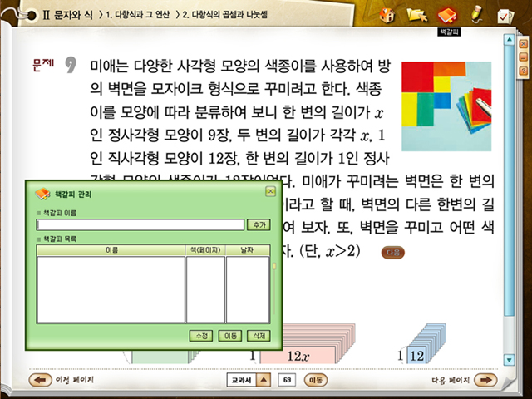This screenshot has height=399, width=532.
Task: Open the folder icon with cursor arrow
Action: coord(416,15)
